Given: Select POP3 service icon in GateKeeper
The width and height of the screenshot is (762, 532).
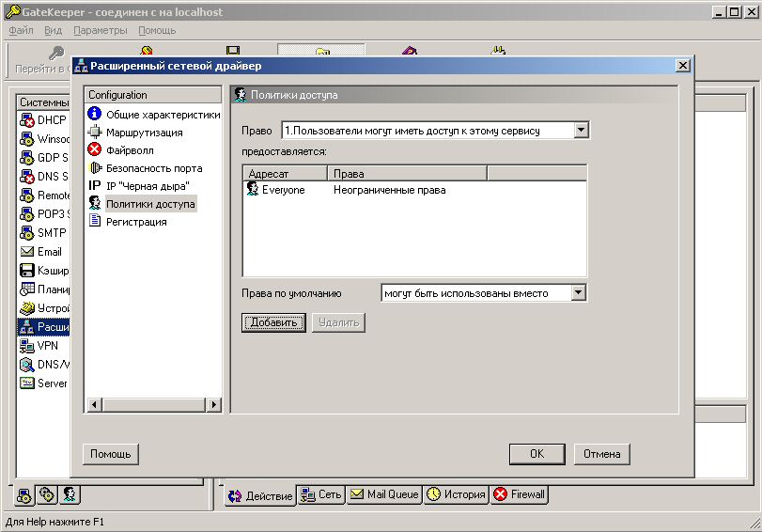Looking at the screenshot, I should (x=26, y=214).
